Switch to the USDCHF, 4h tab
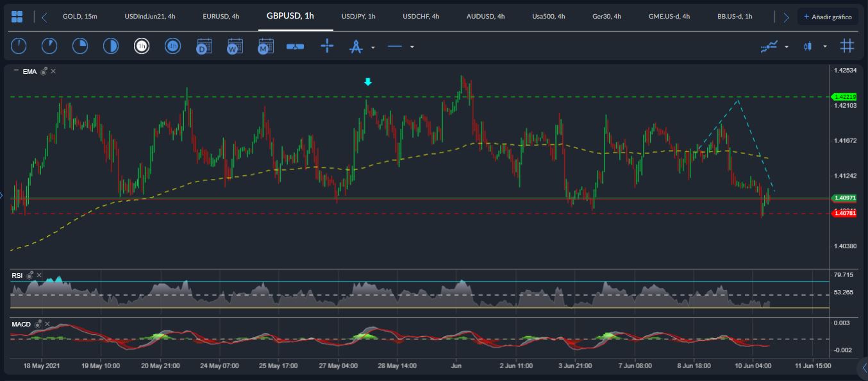The image size is (868, 381). pyautogui.click(x=421, y=16)
